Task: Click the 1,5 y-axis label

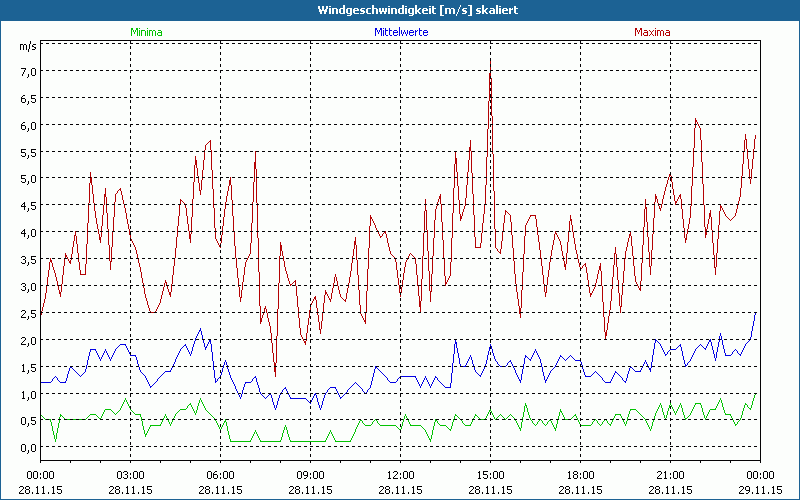Action: [27, 367]
